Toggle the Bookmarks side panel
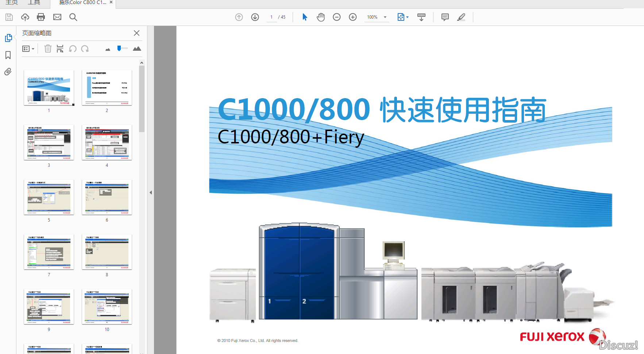Image resolution: width=644 pixels, height=354 pixels. [8, 55]
